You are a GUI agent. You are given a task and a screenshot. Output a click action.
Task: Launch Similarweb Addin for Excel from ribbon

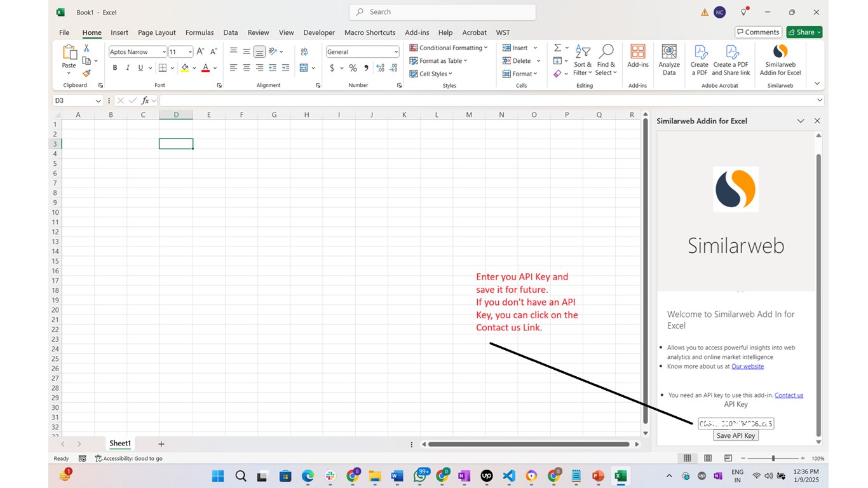coord(780,60)
